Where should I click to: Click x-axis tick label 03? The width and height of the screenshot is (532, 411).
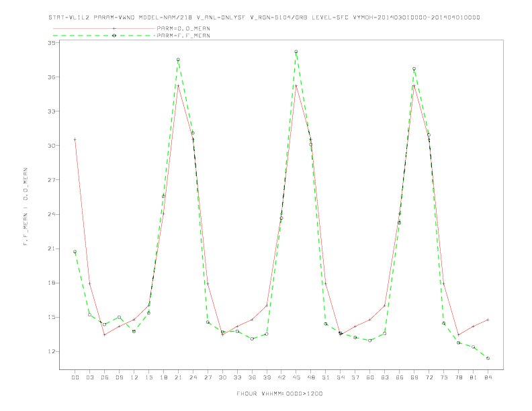click(x=89, y=377)
